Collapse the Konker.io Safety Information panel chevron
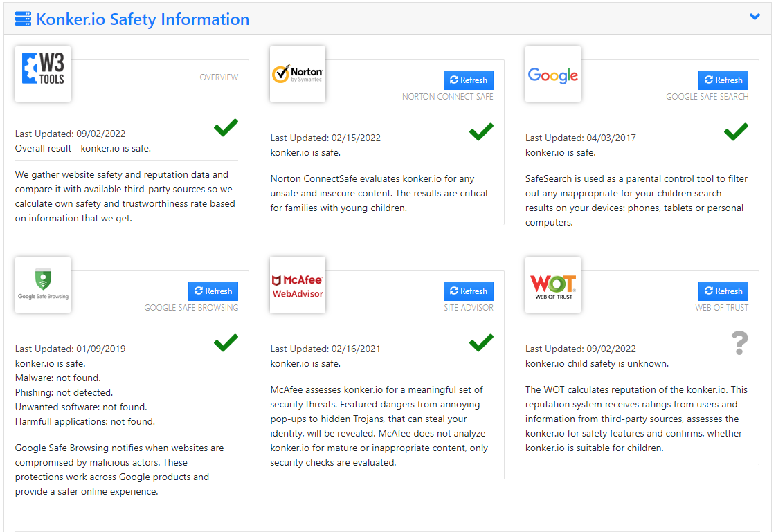Image resolution: width=776 pixels, height=532 pixels. [755, 17]
